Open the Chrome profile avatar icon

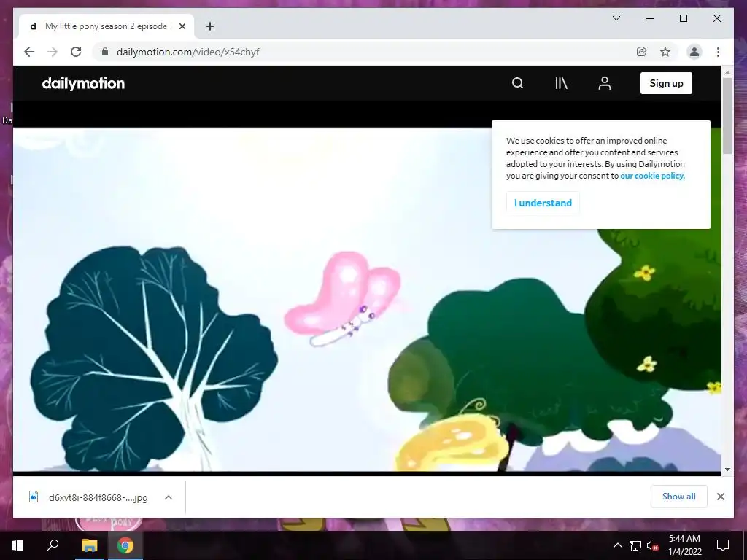pyautogui.click(x=694, y=52)
